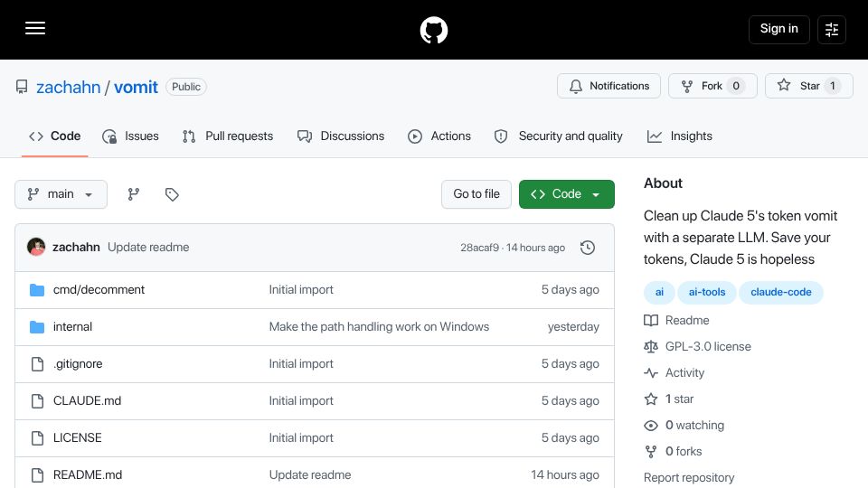Open the Discussions tab

pyautogui.click(x=341, y=136)
